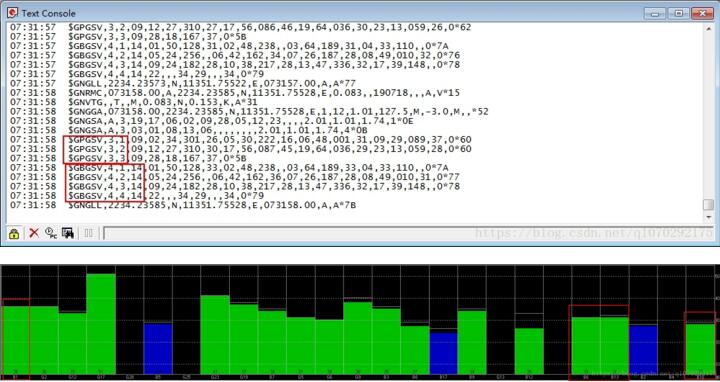Click the Text Console title bar
This screenshot has width=720, height=382.
click(x=321, y=13)
